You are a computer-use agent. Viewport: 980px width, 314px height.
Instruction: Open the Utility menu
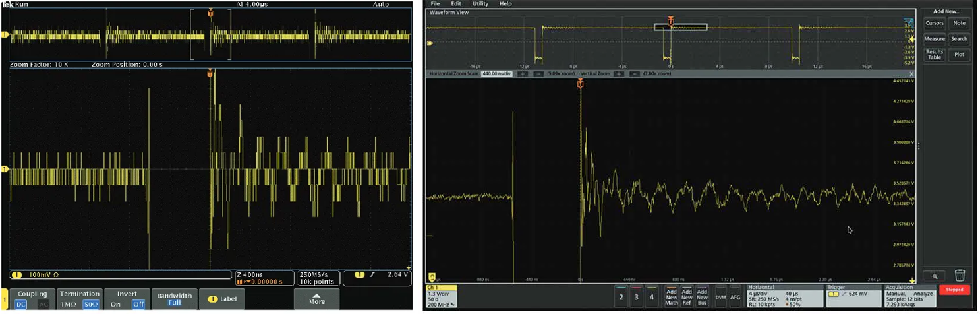coord(480,4)
